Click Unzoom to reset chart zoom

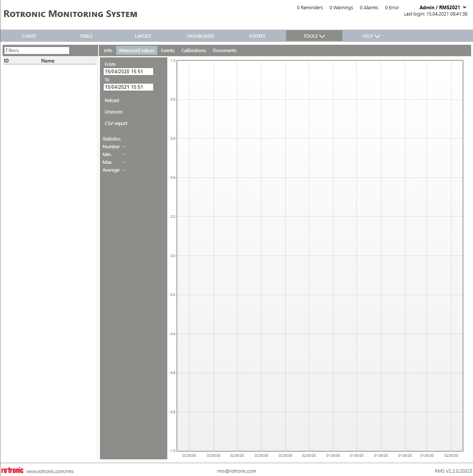click(x=114, y=112)
